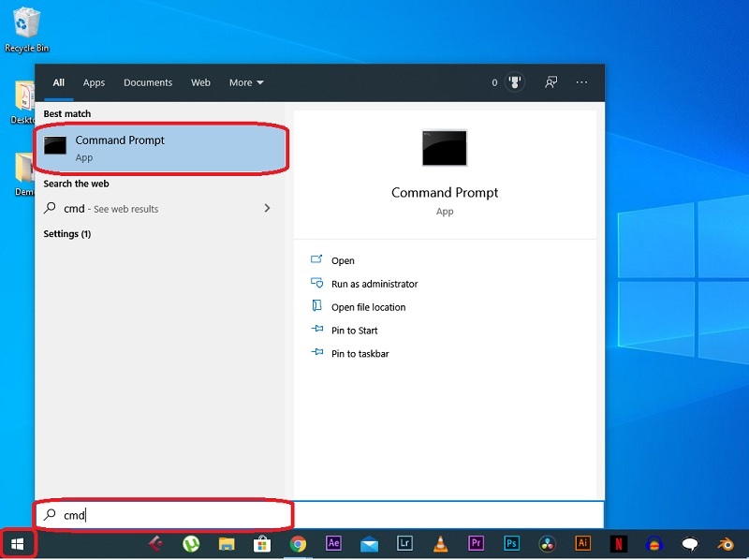
Task: Click the Microsoft Rewards medal icon
Action: point(514,82)
